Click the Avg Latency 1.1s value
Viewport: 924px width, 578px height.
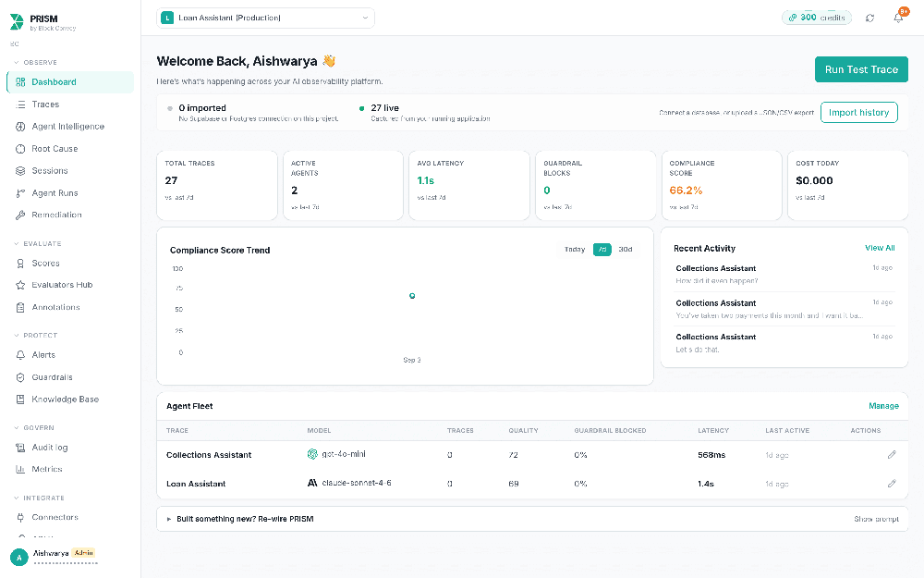[x=425, y=180]
